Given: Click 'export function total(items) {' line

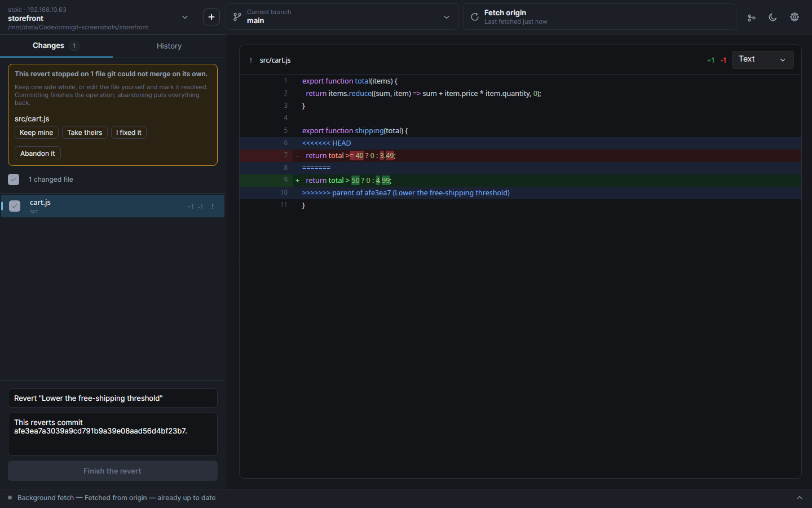Looking at the screenshot, I should [x=520, y=81].
